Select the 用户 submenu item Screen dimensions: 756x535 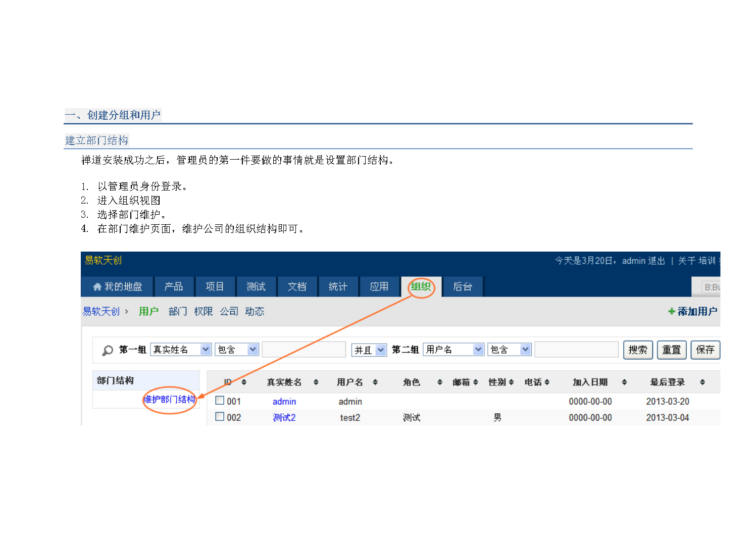[x=148, y=311]
